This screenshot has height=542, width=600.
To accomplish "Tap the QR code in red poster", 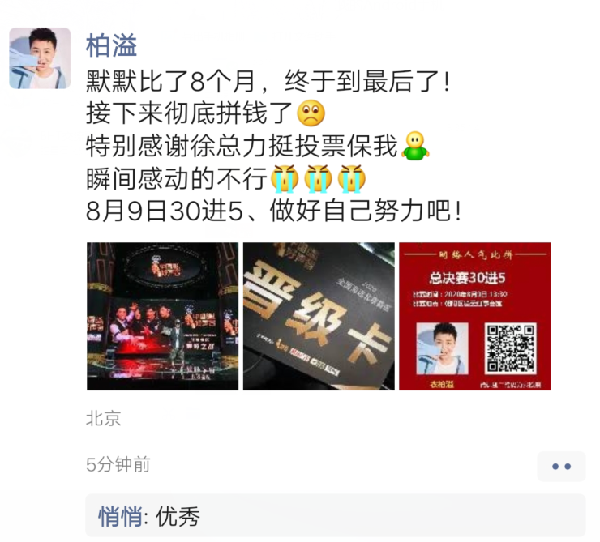I will (510, 348).
